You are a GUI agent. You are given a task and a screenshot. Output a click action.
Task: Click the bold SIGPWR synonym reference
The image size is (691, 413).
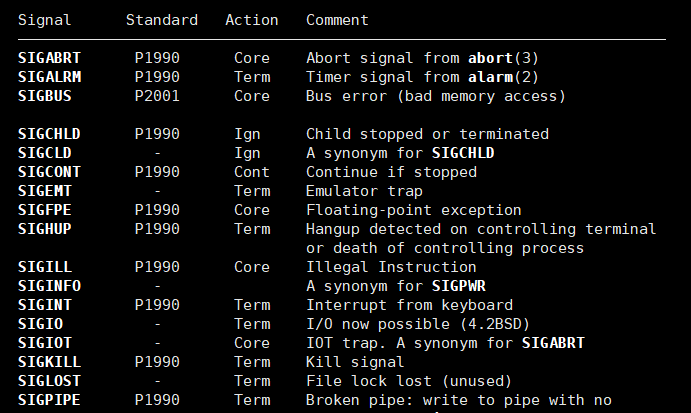click(x=459, y=286)
